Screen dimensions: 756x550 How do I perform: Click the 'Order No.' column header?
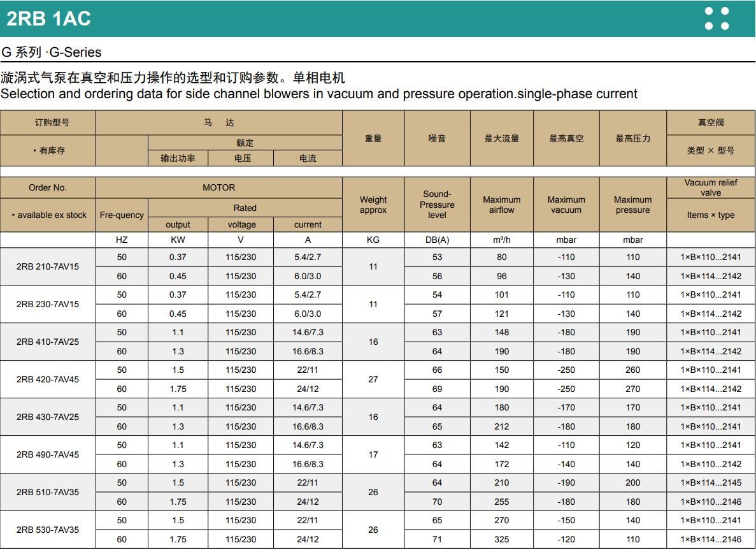click(x=48, y=187)
